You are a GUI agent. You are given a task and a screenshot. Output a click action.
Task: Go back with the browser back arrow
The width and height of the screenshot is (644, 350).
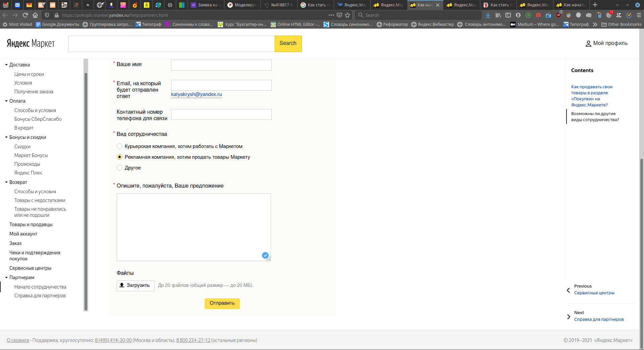click(x=5, y=15)
